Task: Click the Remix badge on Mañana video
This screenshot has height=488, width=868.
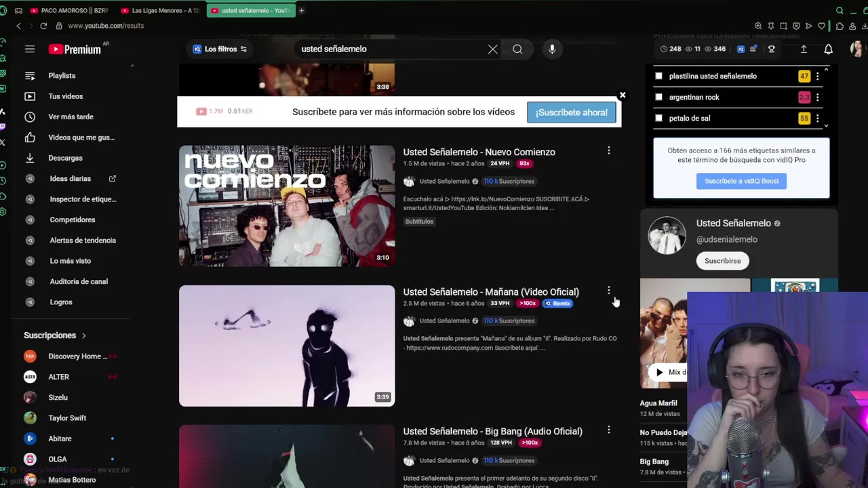Action: click(x=558, y=304)
